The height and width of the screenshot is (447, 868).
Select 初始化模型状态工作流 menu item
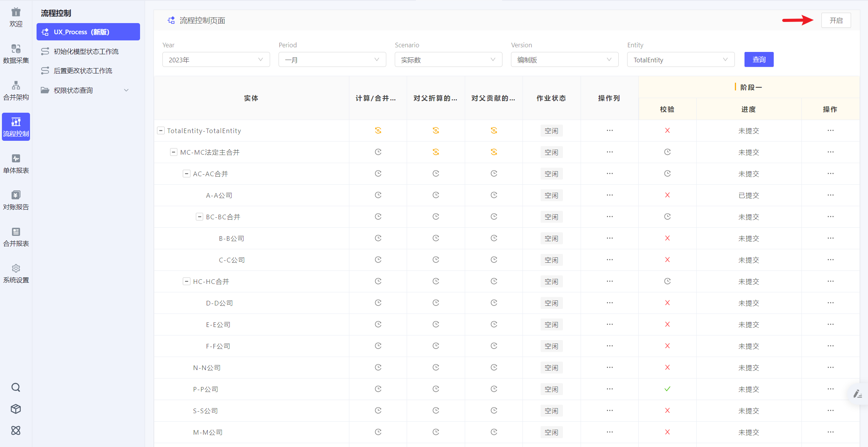[x=86, y=51]
